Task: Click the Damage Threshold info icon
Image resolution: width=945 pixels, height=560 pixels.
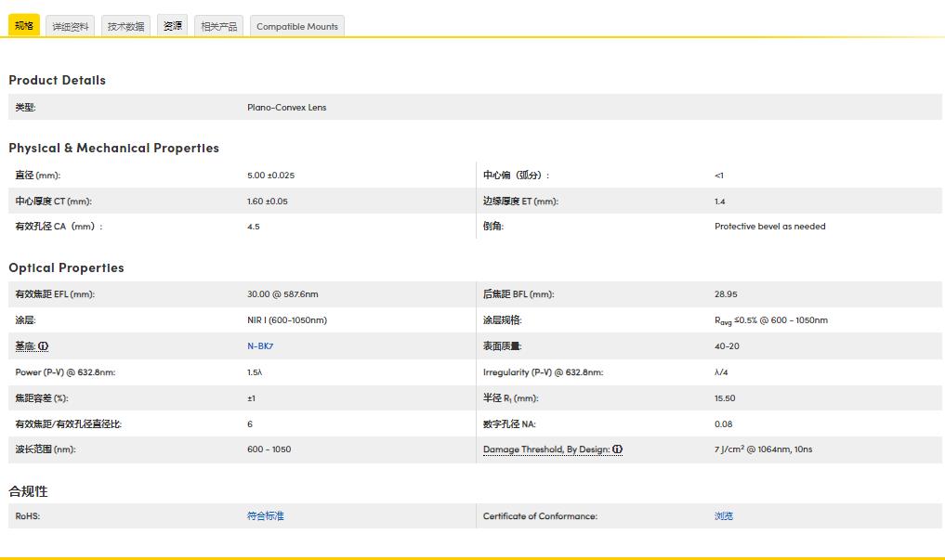Action: click(618, 449)
